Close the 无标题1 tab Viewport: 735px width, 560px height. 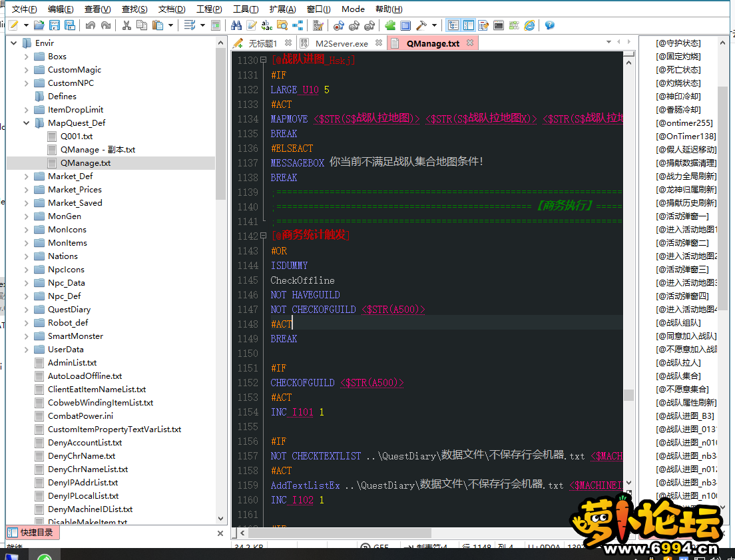[x=288, y=43]
